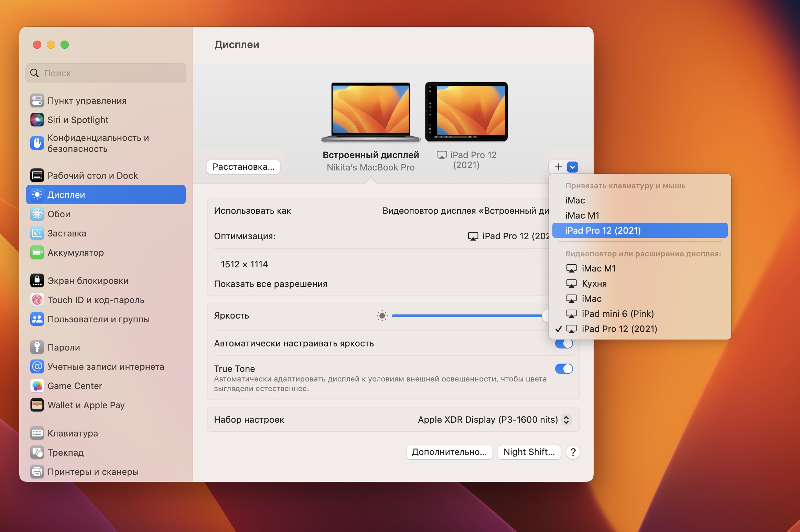Open Wallet и Apple Pay icon
Screen dimensions: 800x532
[x=37, y=405]
